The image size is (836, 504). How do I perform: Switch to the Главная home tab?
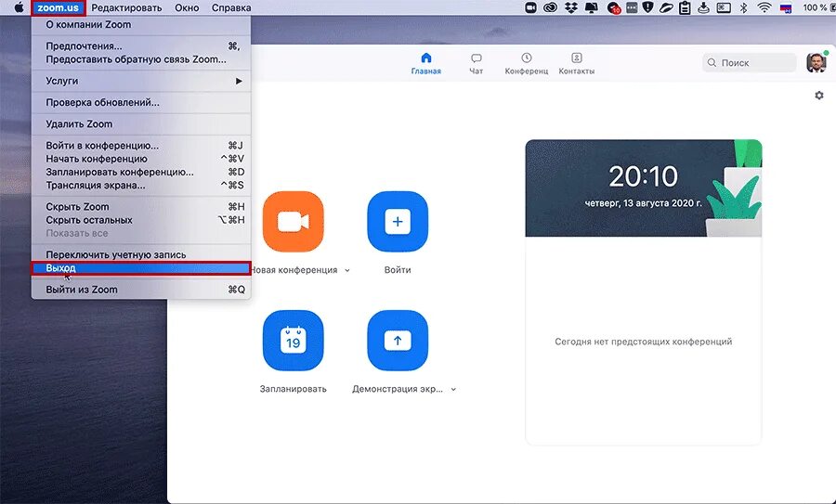(426, 63)
